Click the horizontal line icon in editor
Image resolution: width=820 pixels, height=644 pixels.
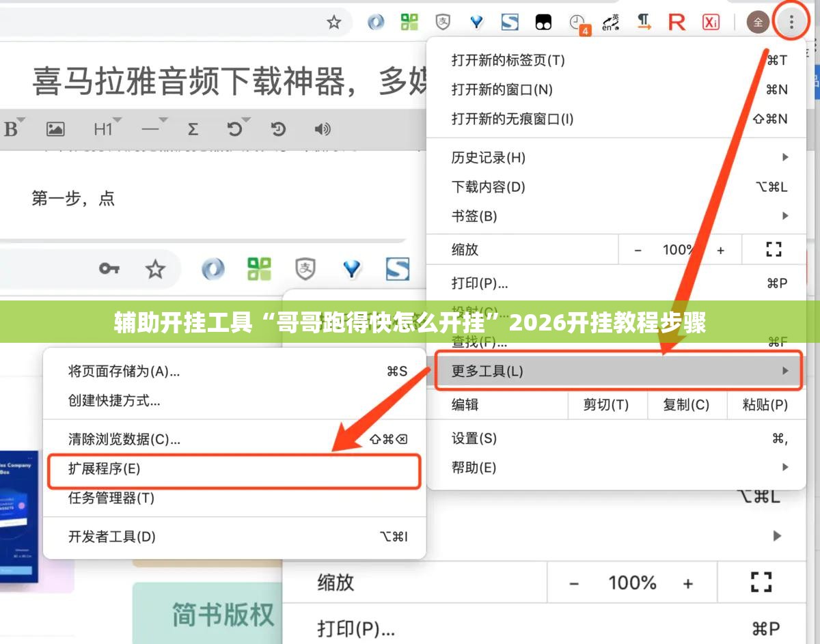coord(150,128)
